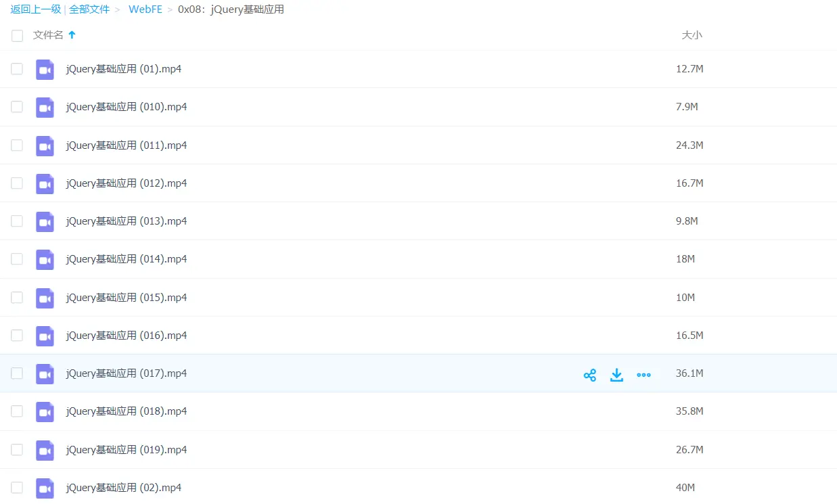Tick checkbox for jQuery基础应用 (015).mp4

17,298
